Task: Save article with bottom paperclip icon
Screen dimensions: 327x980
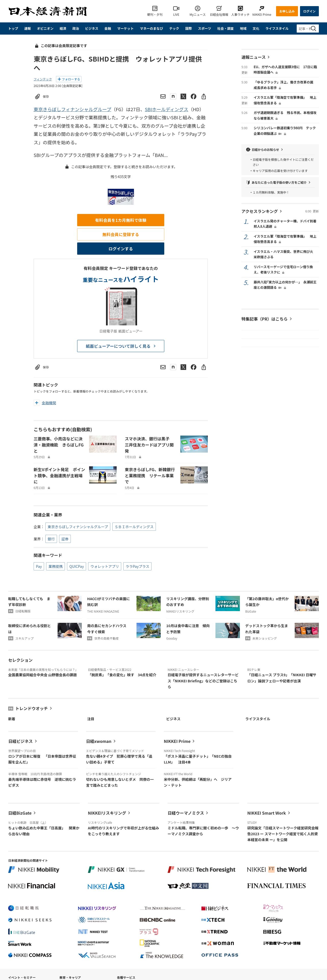Action: [x=37, y=367]
